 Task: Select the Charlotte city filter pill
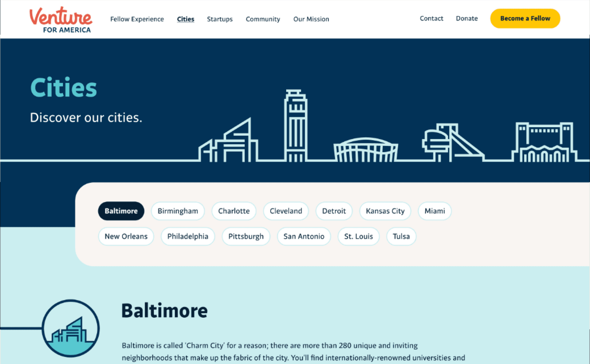pyautogui.click(x=234, y=211)
